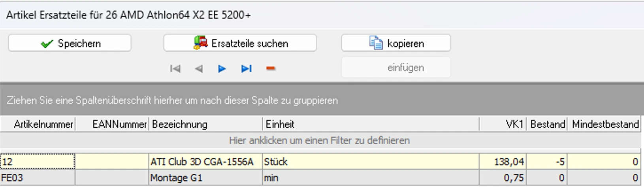The width and height of the screenshot is (644, 191).
Task: Sort by Bestand column header
Action: (x=547, y=125)
